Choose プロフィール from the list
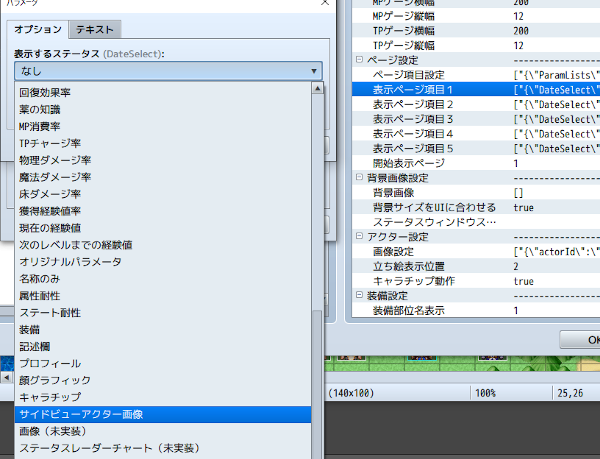The width and height of the screenshot is (600, 459). [163, 363]
